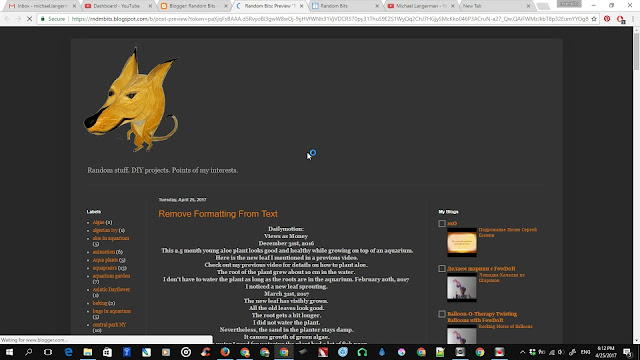The image size is (640, 360).
Task: Show hidden system tray icons
Action: [x=522, y=352]
